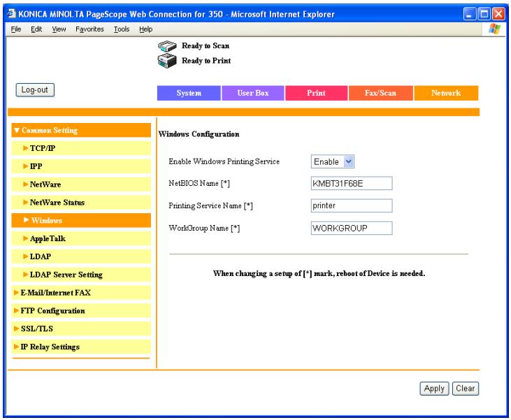Viewport: 511px width, 420px height.
Task: Open the LDAP Server Setting item
Action: pos(81,275)
